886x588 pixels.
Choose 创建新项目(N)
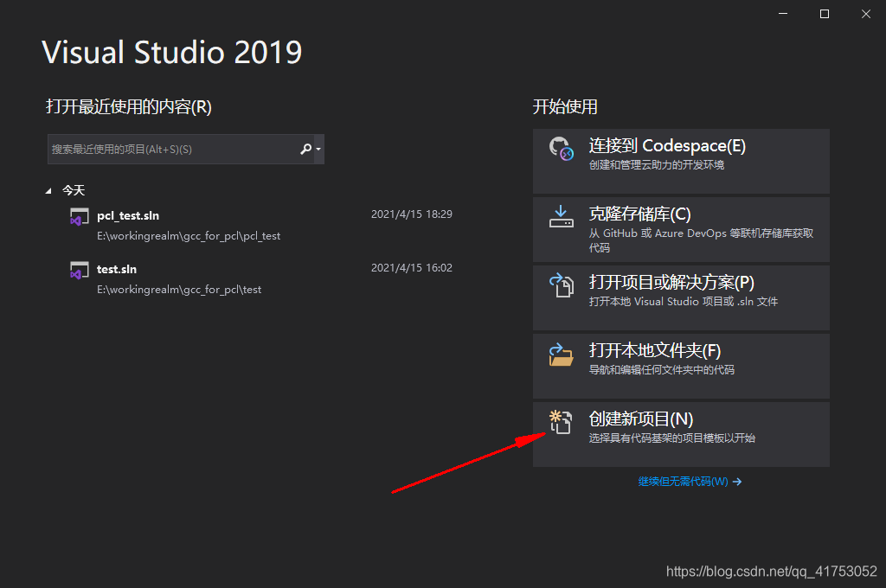pyautogui.click(x=681, y=434)
